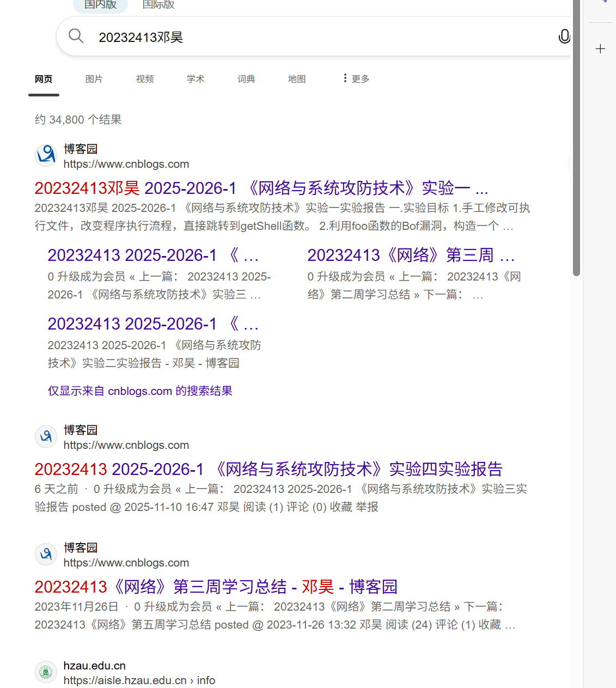This screenshot has width=616, height=688.
Task: Click cnblogs URL above 第三周学习总结 result
Action: click(x=126, y=563)
